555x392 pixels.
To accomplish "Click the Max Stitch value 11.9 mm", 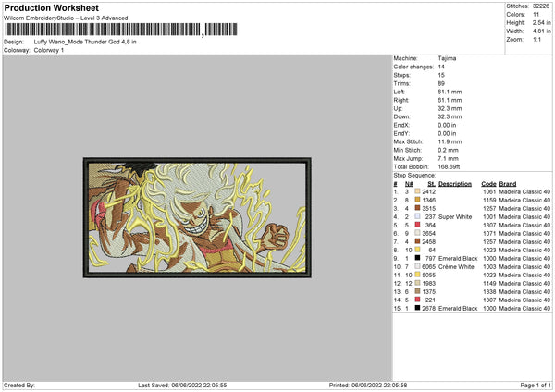I will click(450, 141).
